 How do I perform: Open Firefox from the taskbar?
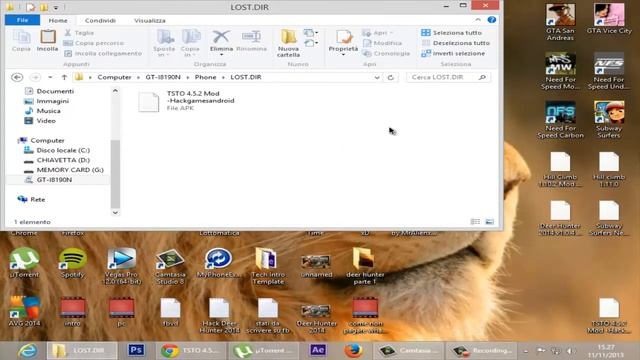point(353,350)
